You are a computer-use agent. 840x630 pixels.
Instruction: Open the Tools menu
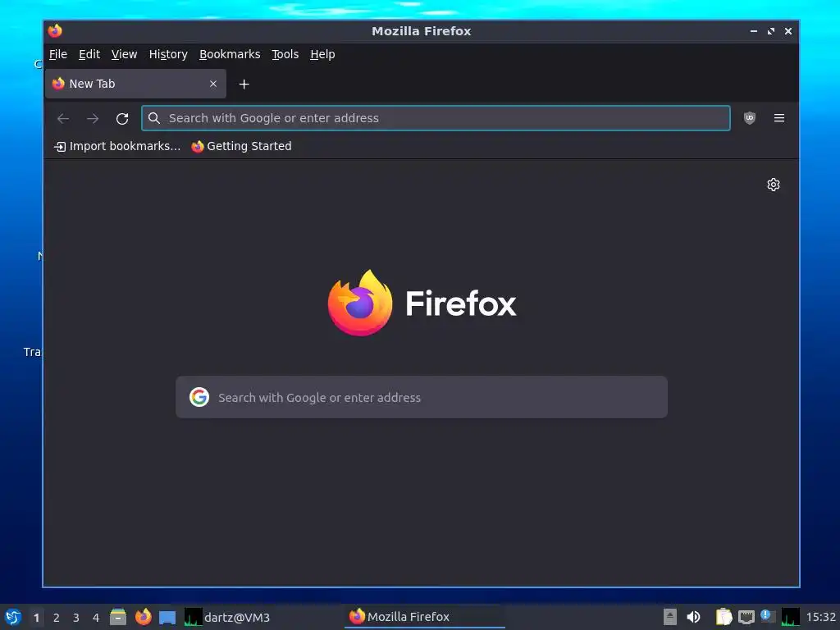click(x=285, y=54)
